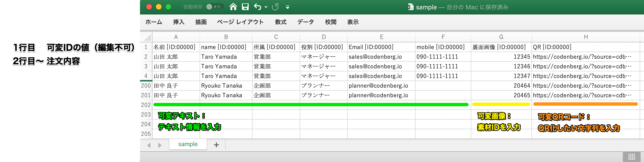Open the 描画 ribbon tab
Viewport: 644px width, 162px height.
(201, 22)
